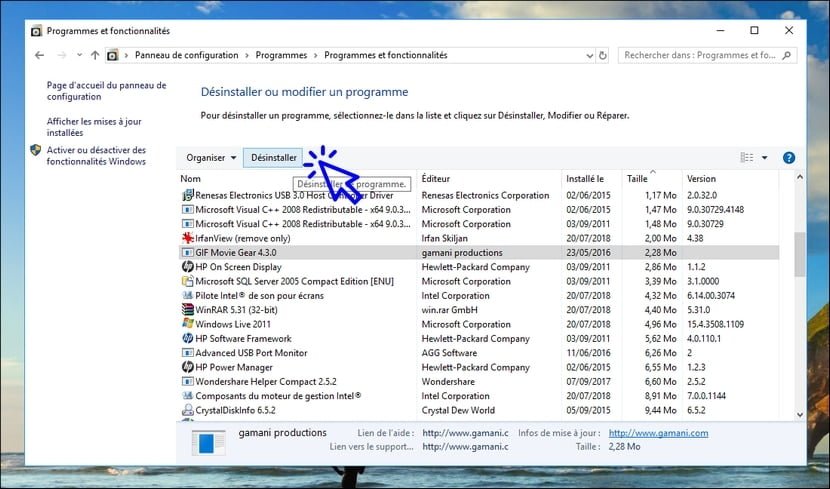Go up one level with up arrow

coord(95,55)
